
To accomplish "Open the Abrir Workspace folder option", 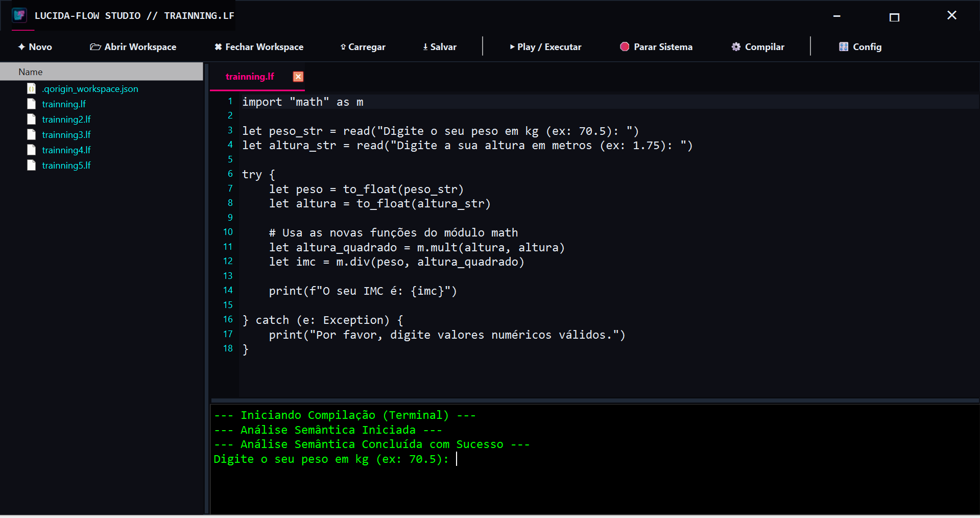I will tap(133, 47).
